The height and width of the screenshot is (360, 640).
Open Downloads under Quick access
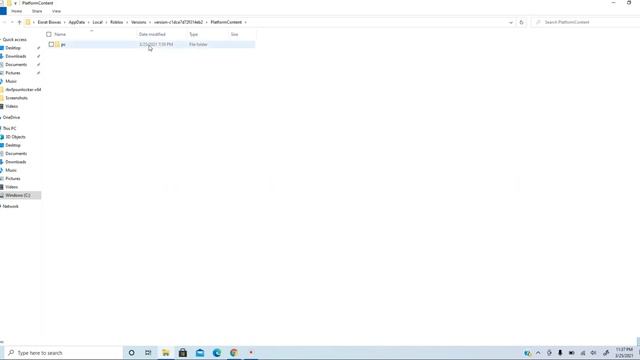pyautogui.click(x=16, y=56)
